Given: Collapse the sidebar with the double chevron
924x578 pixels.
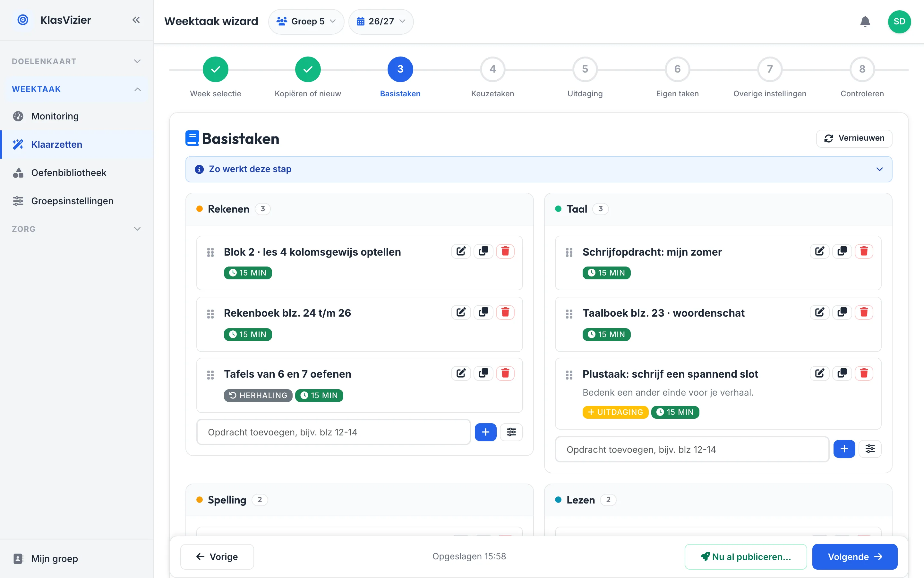Looking at the screenshot, I should coord(136,20).
